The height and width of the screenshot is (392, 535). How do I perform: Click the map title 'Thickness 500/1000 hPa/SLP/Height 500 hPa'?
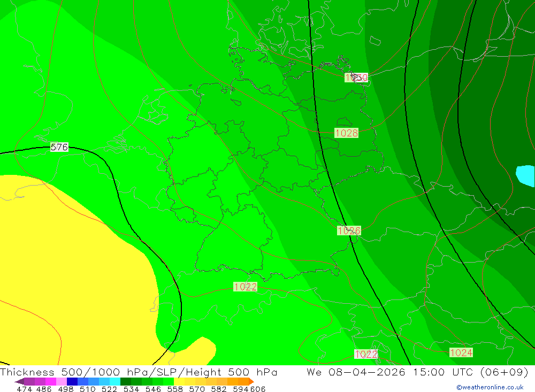[139, 372]
